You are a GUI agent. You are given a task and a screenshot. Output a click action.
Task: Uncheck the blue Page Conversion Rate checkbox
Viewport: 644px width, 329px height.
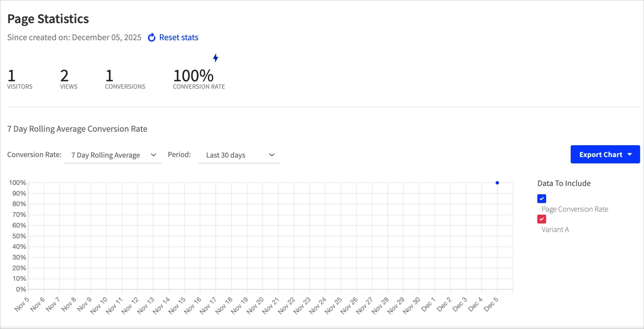tap(541, 199)
